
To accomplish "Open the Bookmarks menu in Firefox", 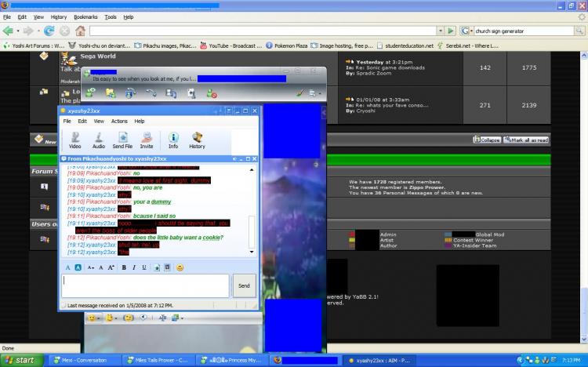I will (x=85, y=16).
